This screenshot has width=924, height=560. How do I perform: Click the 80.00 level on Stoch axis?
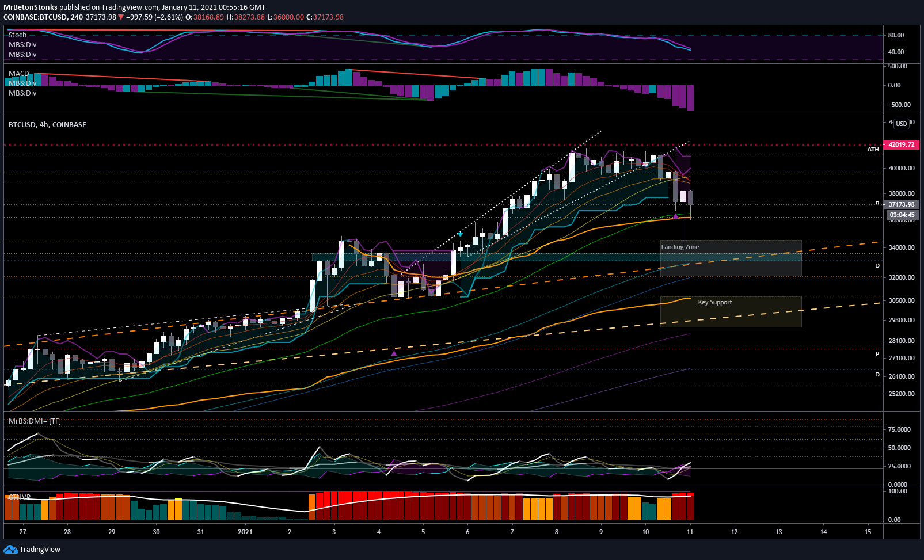coord(896,35)
